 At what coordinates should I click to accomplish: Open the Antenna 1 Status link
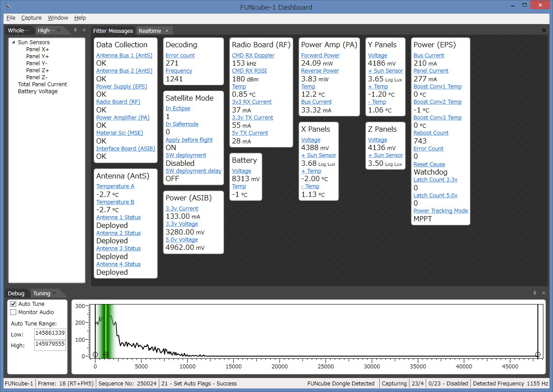point(119,217)
